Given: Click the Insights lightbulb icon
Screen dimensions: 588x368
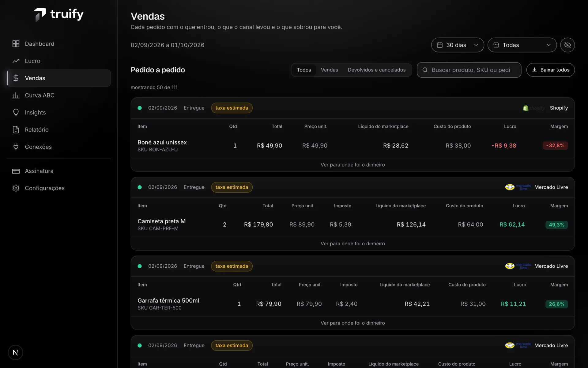Looking at the screenshot, I should pyautogui.click(x=16, y=113).
